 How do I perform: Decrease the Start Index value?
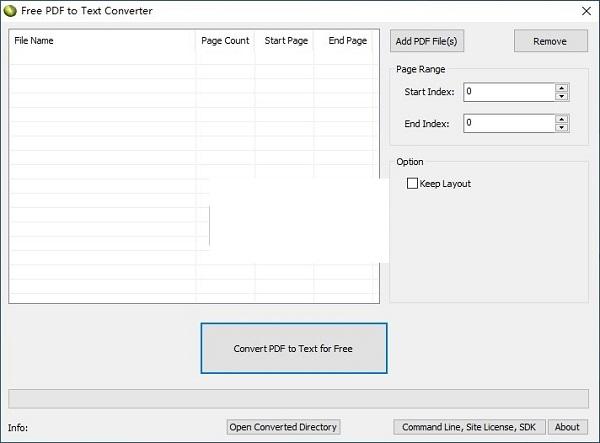coord(562,97)
